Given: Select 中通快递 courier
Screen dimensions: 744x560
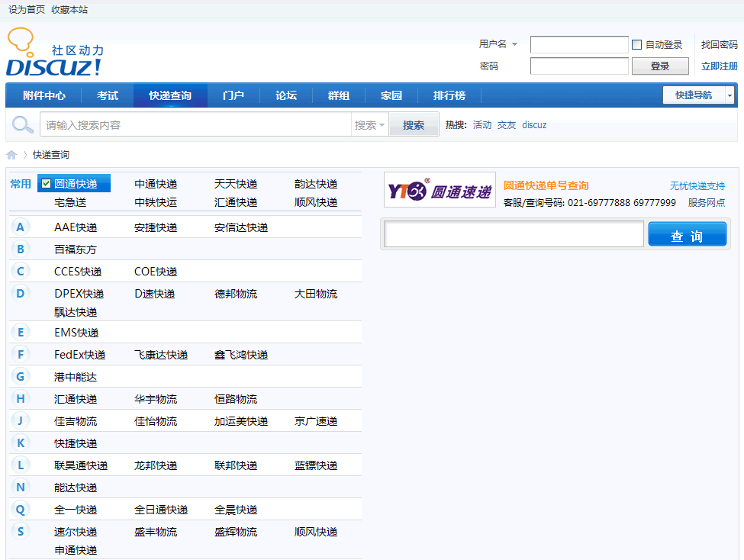Looking at the screenshot, I should 156,184.
